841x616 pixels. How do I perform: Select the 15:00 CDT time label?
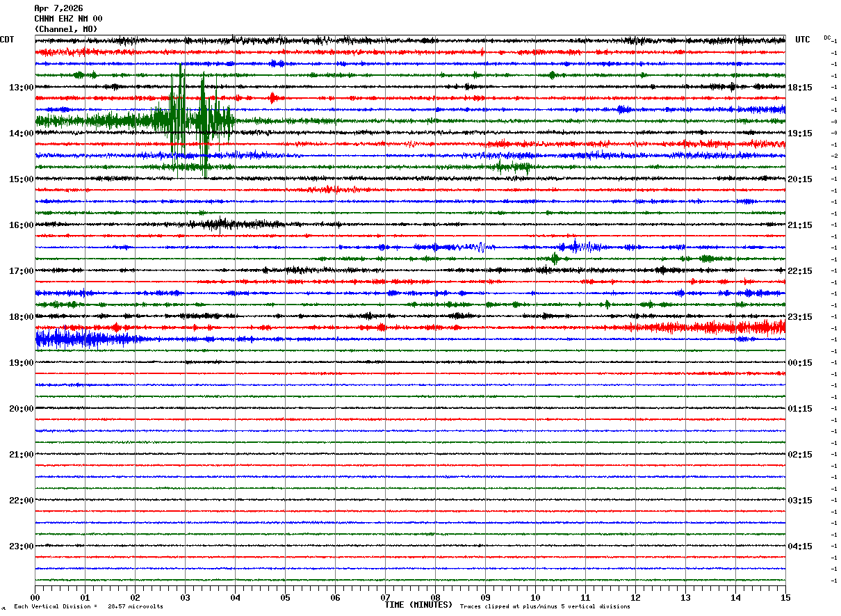pyautogui.click(x=22, y=179)
